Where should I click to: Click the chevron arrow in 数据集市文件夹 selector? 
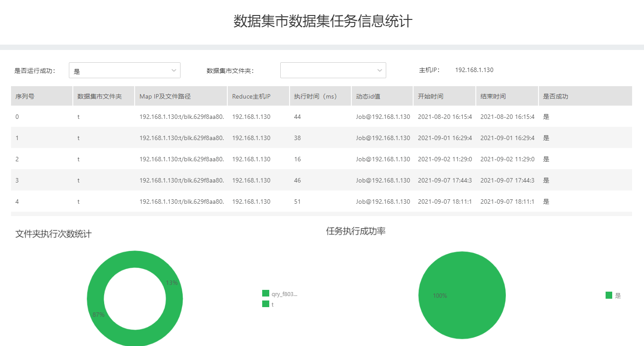click(380, 71)
